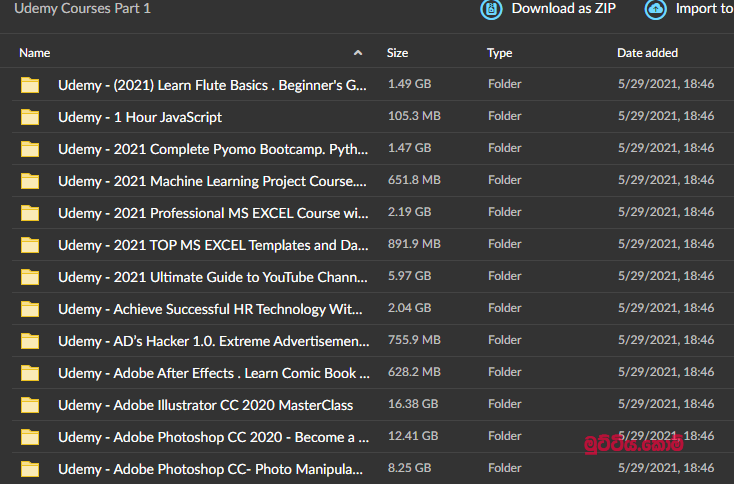Click the 628.2 MB size cell

(x=414, y=372)
